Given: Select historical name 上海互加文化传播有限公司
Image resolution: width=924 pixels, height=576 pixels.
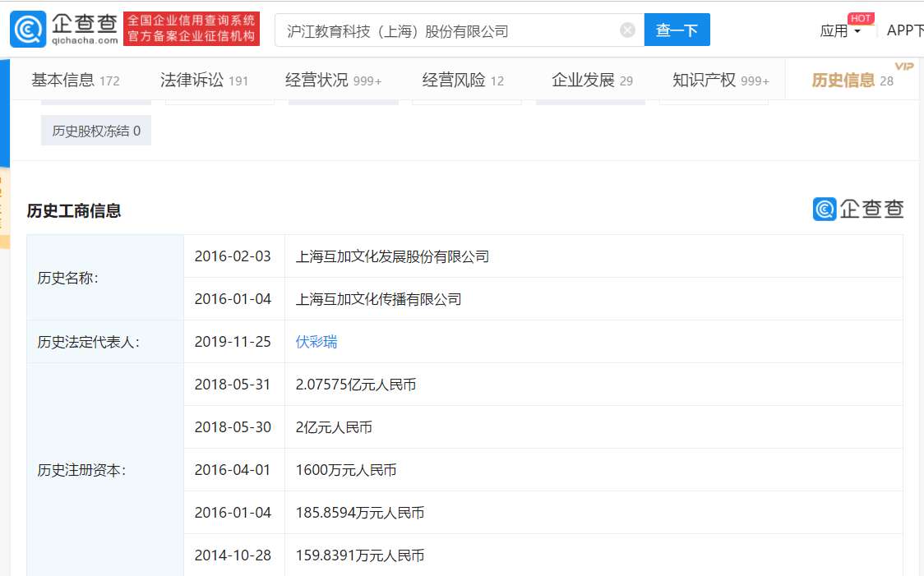Looking at the screenshot, I should point(378,299).
